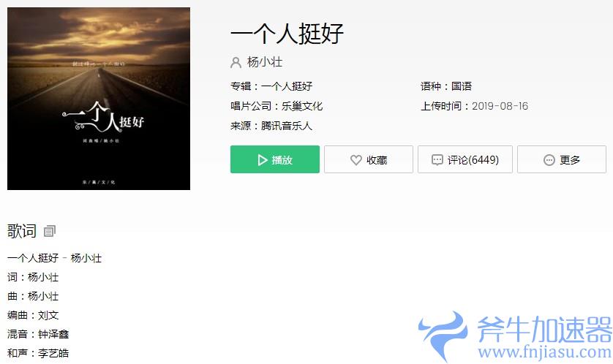Click the source 腾讯音乐人
Image resolution: width=613 pixels, height=364 pixels.
click(287, 126)
